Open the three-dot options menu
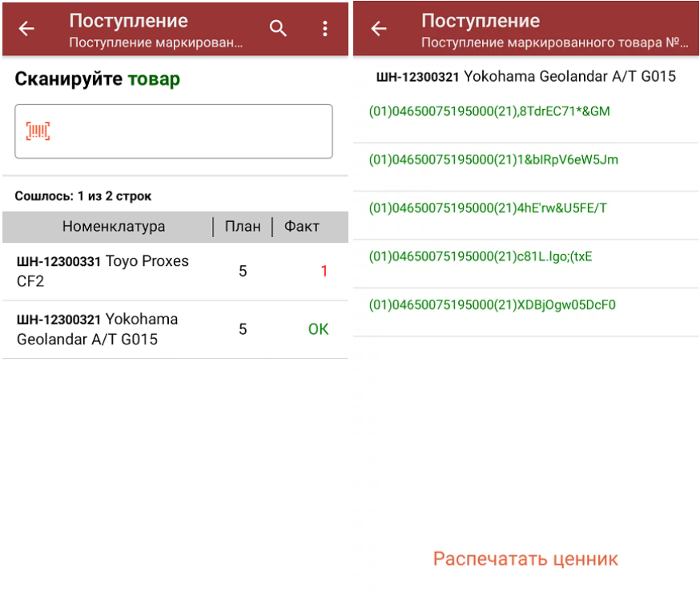700x604 pixels. point(324,29)
